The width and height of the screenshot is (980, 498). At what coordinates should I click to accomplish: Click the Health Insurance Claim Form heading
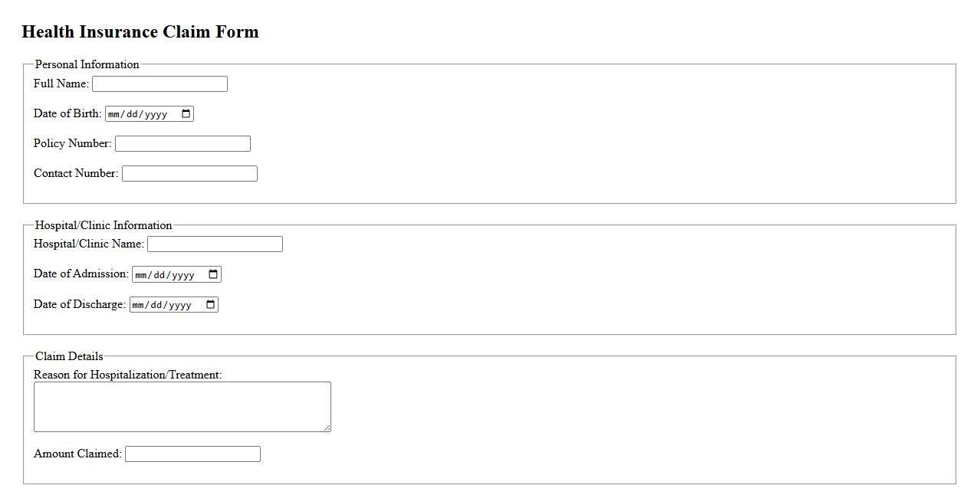point(140,32)
